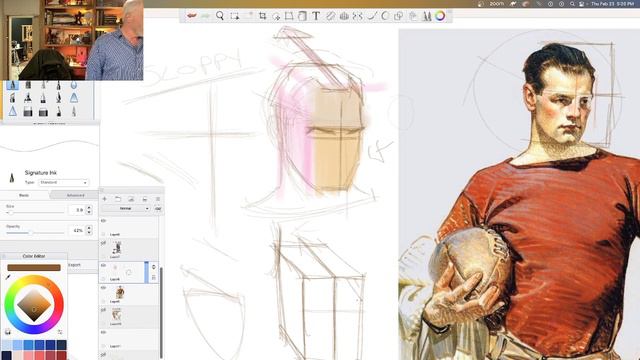Pick the light blue first swatch
Viewport: 640px width, 360px height.
(7, 345)
